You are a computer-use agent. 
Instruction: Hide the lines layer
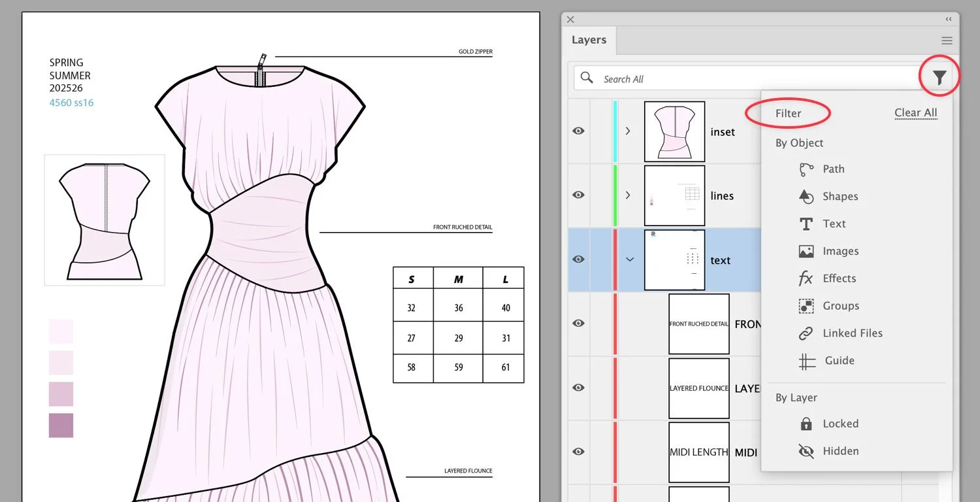tap(578, 195)
